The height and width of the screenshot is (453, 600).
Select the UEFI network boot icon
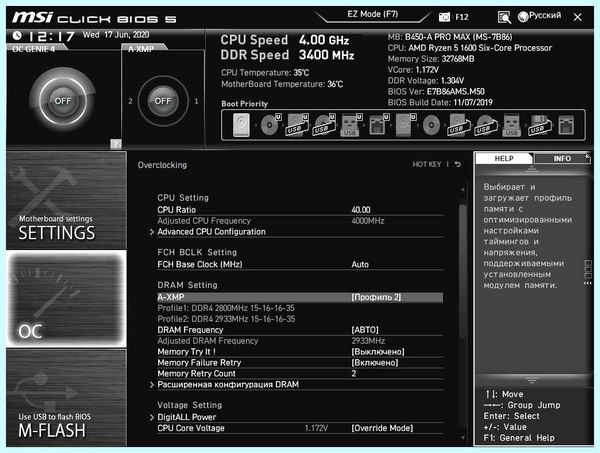pyautogui.click(x=378, y=125)
